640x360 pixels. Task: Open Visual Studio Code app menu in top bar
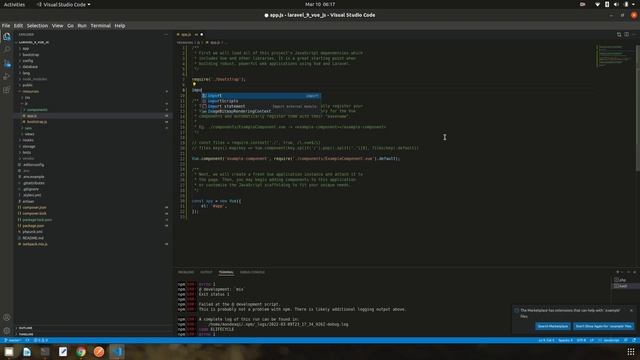click(64, 4)
